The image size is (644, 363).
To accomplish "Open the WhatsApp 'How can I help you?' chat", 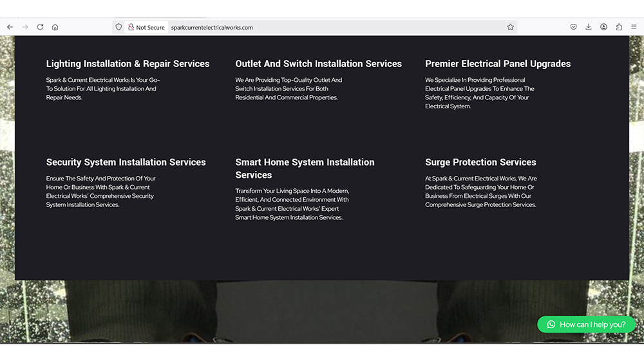I will [x=586, y=324].
